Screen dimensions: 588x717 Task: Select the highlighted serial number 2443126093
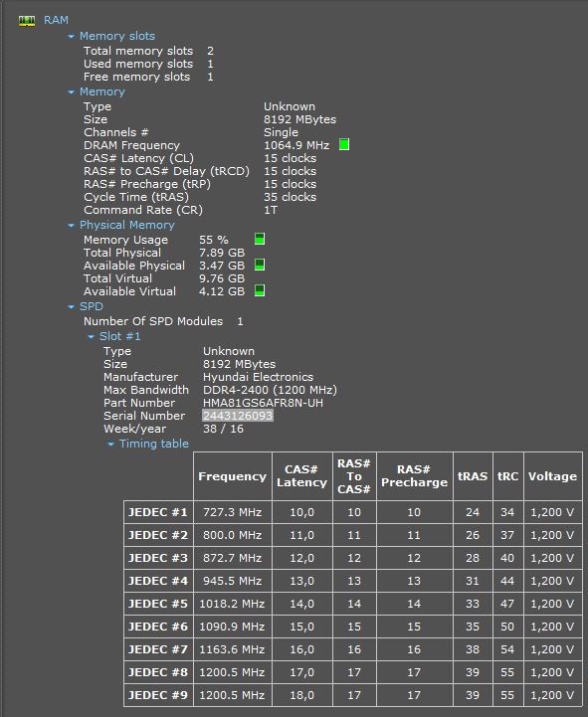[x=238, y=416]
